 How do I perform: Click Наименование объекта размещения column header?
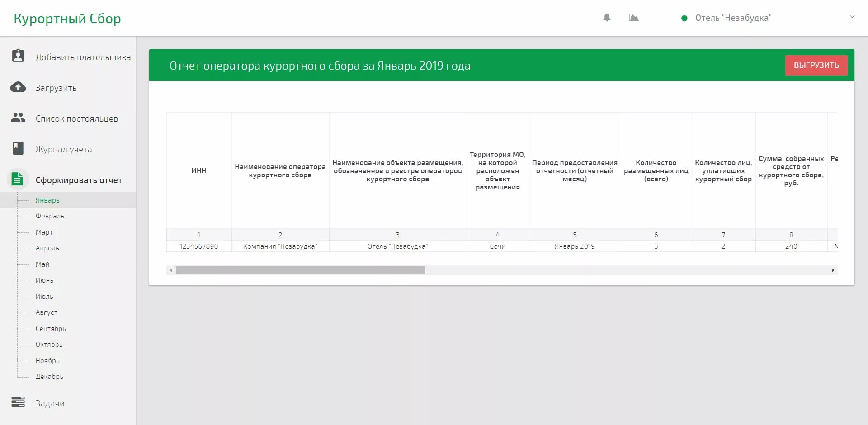pyautogui.click(x=398, y=170)
